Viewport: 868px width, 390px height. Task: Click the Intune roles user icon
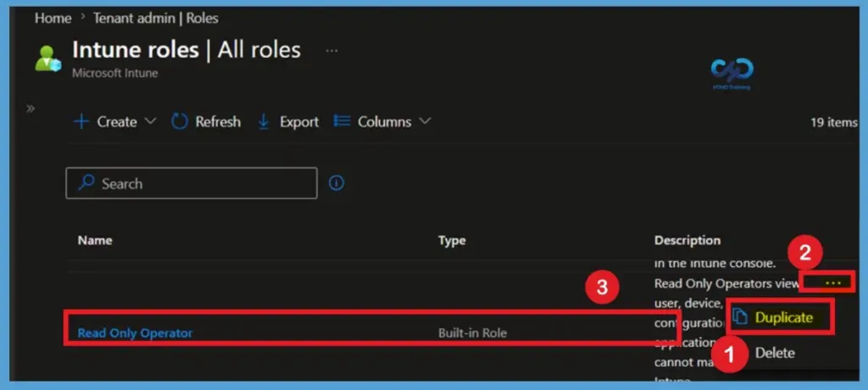pos(47,58)
